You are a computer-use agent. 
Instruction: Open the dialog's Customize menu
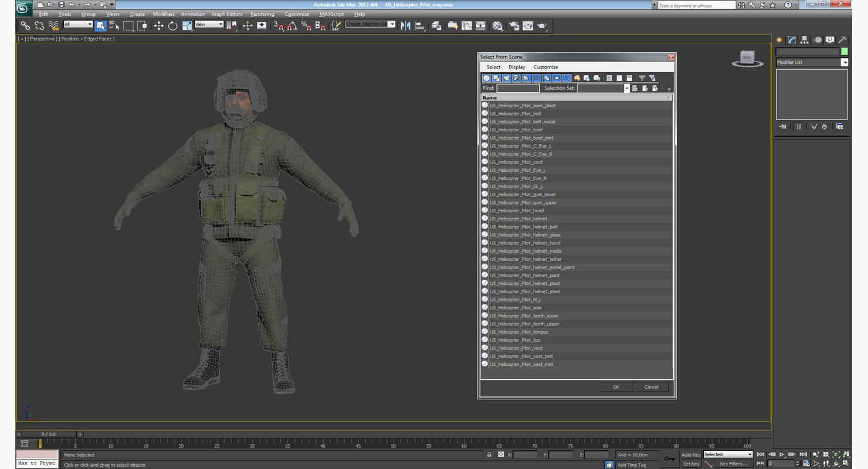click(545, 67)
